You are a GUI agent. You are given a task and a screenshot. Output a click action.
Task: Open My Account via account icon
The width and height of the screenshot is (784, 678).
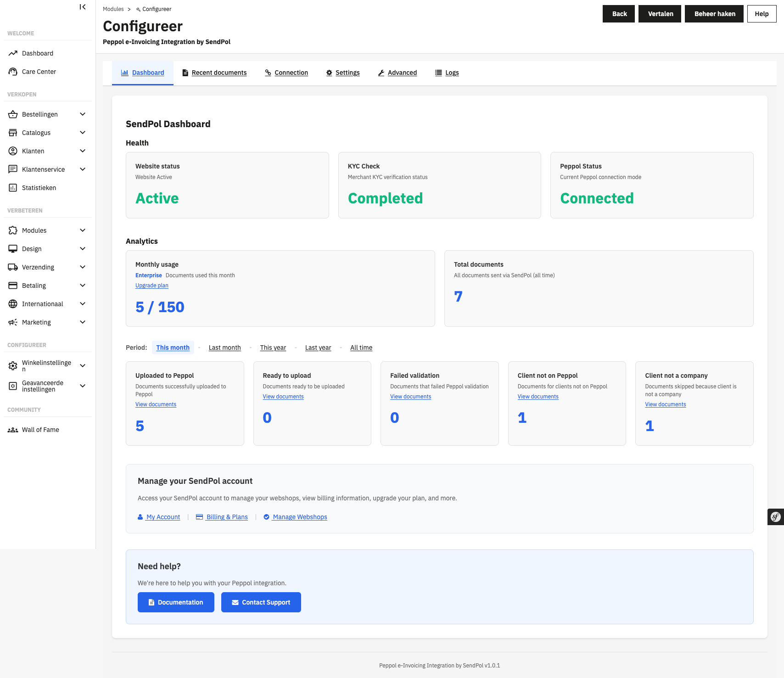click(163, 517)
